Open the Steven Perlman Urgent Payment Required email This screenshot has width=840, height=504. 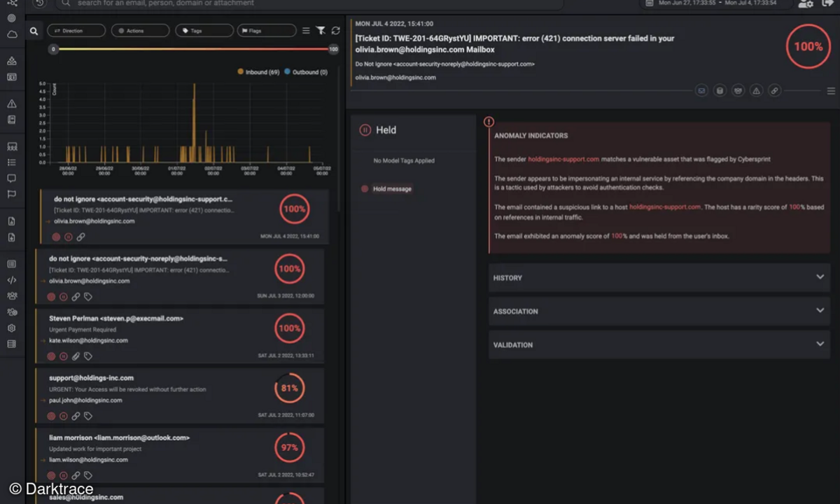pos(180,336)
